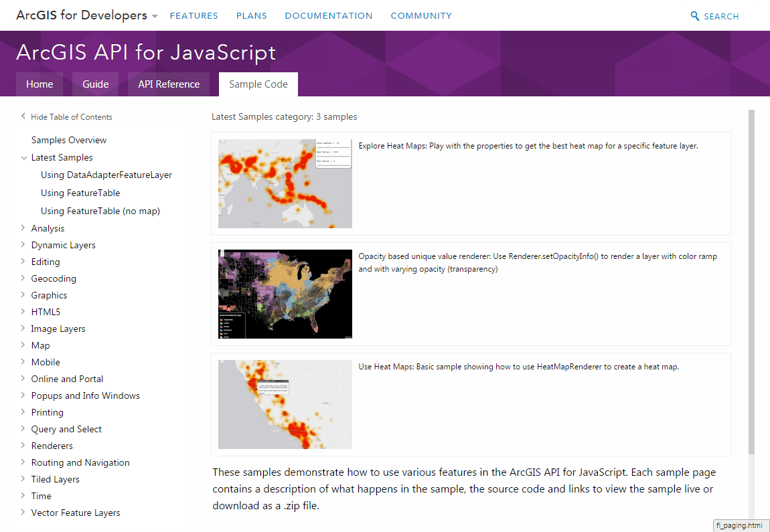Click Hide Table of Contents text

coord(71,117)
